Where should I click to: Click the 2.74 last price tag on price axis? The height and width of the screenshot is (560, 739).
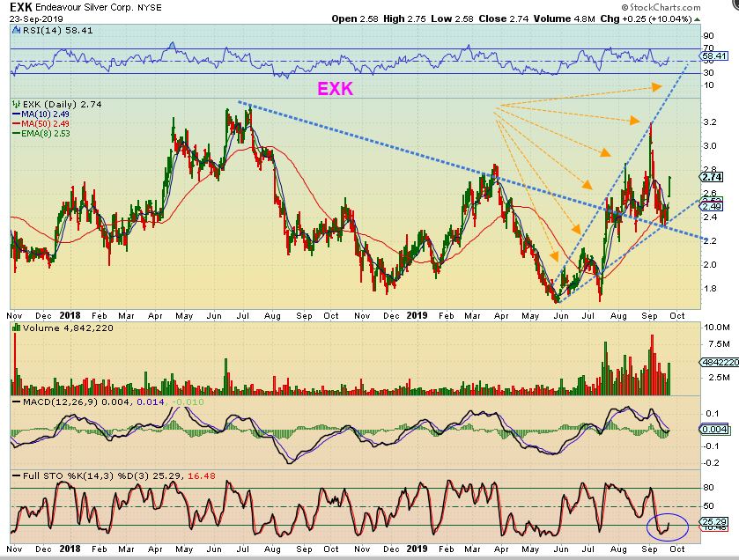click(x=712, y=177)
